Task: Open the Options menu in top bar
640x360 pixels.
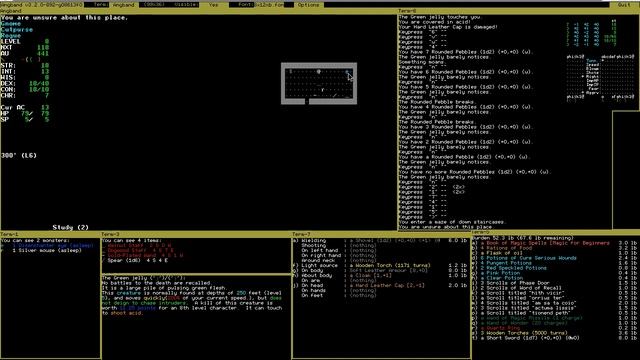Action: [x=309, y=5]
